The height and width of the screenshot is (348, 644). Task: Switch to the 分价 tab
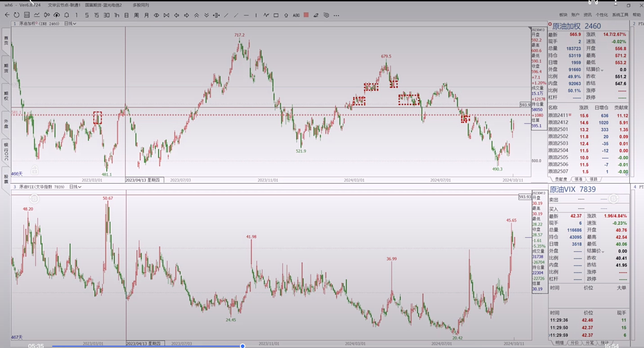(574, 343)
